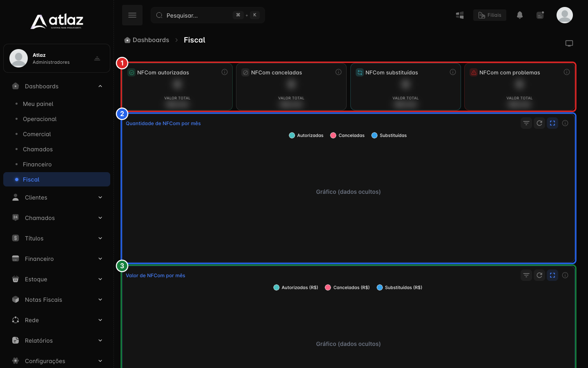Open the Atlaz Administradores account switcher
588x368 pixels.
pyautogui.click(x=57, y=58)
